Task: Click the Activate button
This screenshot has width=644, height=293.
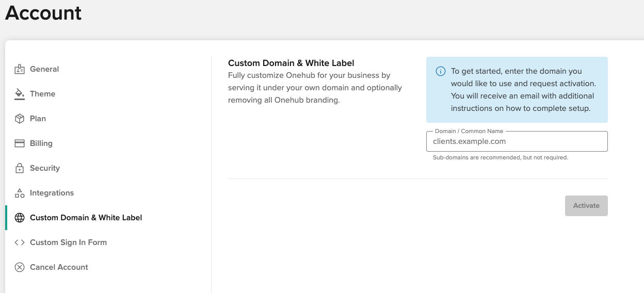Action: 586,205
